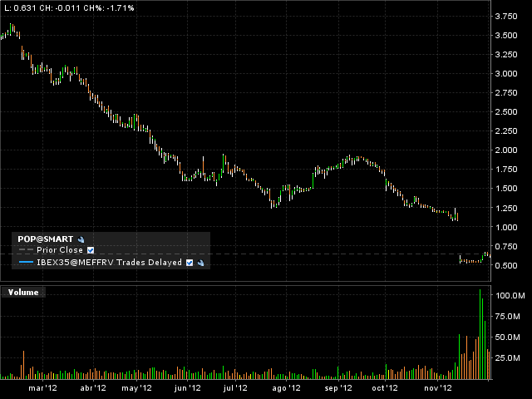
Task: Click the Volume panel label
Action: pyautogui.click(x=23, y=292)
